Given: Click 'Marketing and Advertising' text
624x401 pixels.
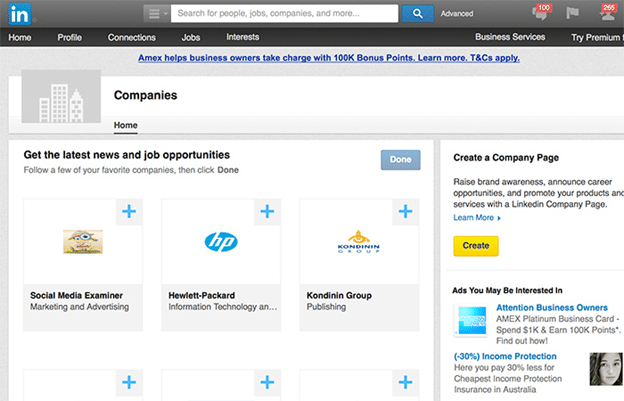Looking at the screenshot, I should [x=80, y=307].
